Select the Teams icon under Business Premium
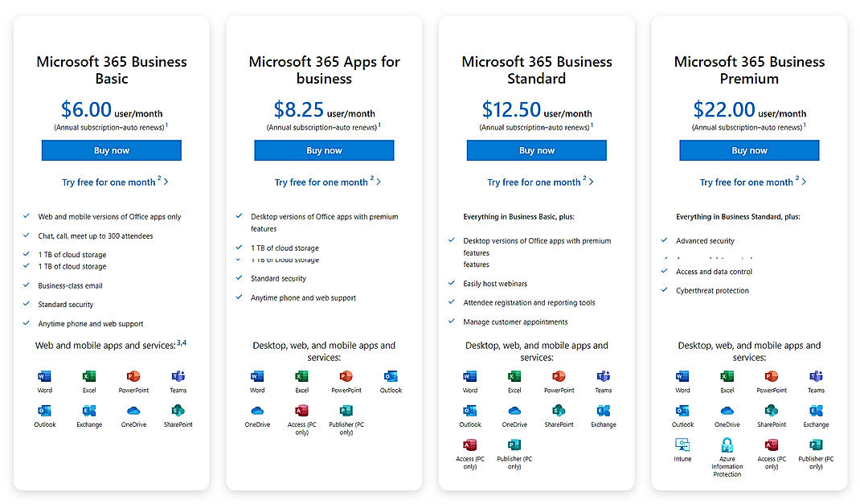This screenshot has height=504, width=860. point(816,377)
